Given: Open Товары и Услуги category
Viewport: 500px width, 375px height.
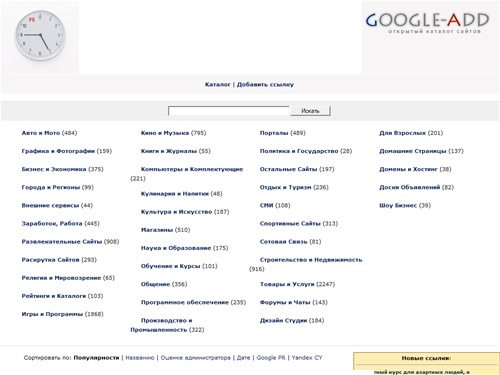Looking at the screenshot, I should click(287, 284).
